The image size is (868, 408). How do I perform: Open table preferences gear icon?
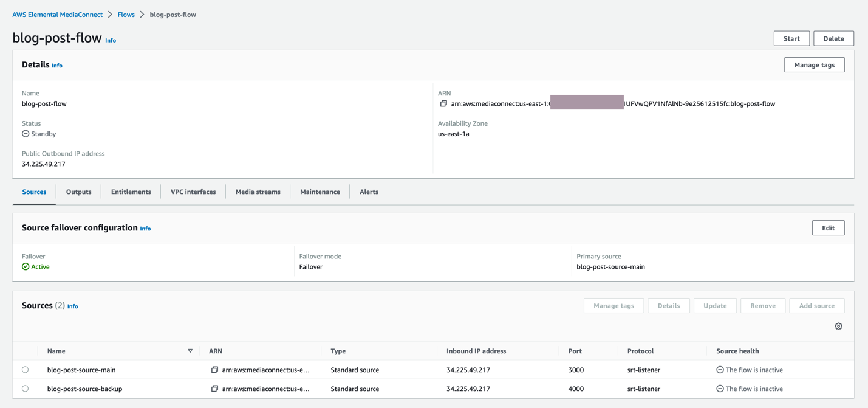coord(838,327)
